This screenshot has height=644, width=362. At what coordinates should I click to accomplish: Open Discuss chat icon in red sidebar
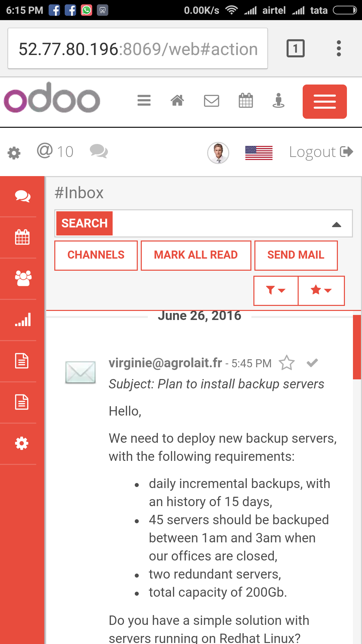pos(22,196)
